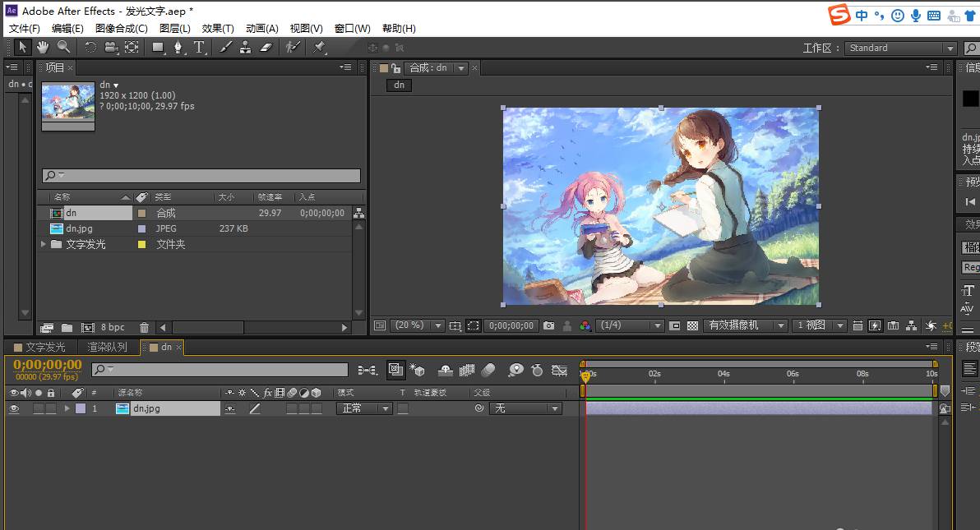Toggle the transparency grid in viewer
The width and height of the screenshot is (980, 530).
[693, 325]
